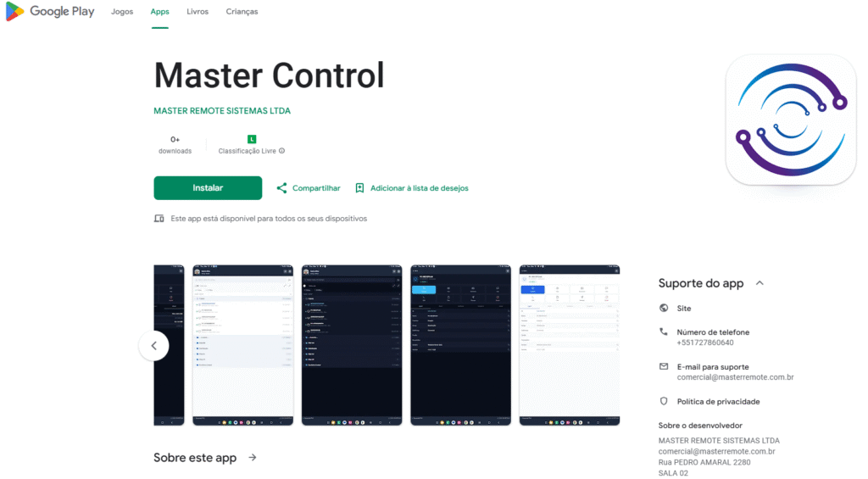Viewport: 868px width, 479px height.
Task: Click the Instalar button
Action: click(x=208, y=188)
